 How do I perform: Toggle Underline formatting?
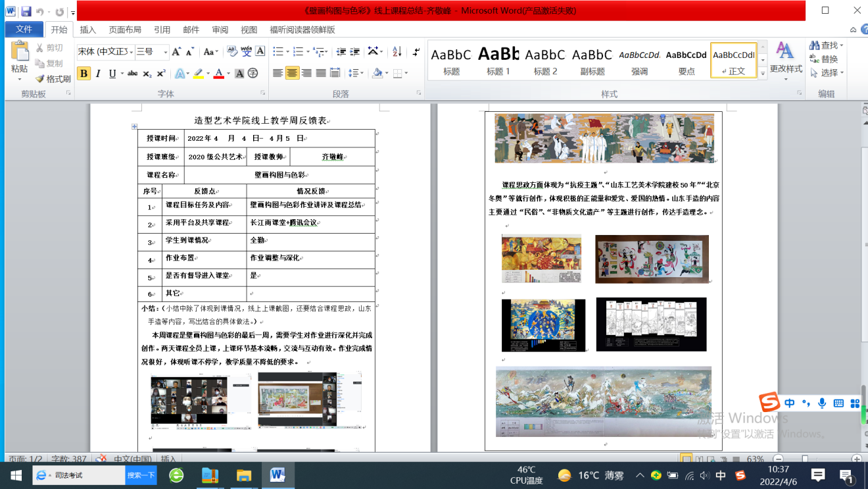point(112,73)
